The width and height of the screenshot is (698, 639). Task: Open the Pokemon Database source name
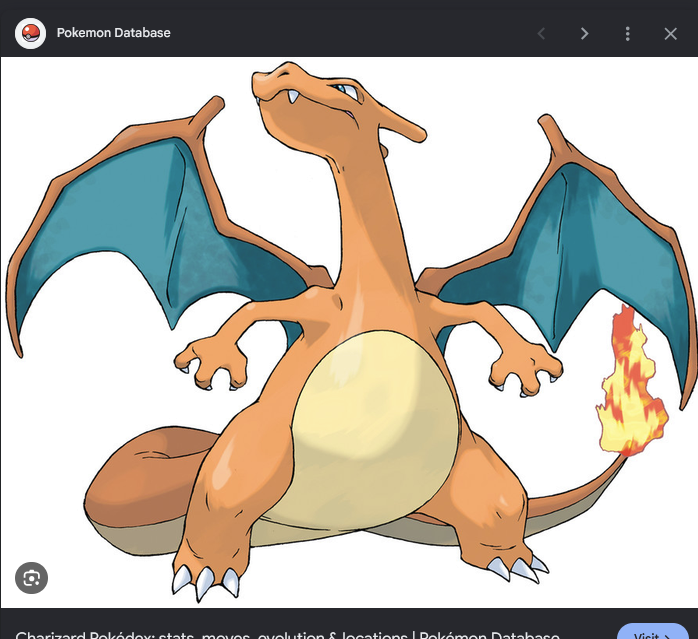point(114,33)
